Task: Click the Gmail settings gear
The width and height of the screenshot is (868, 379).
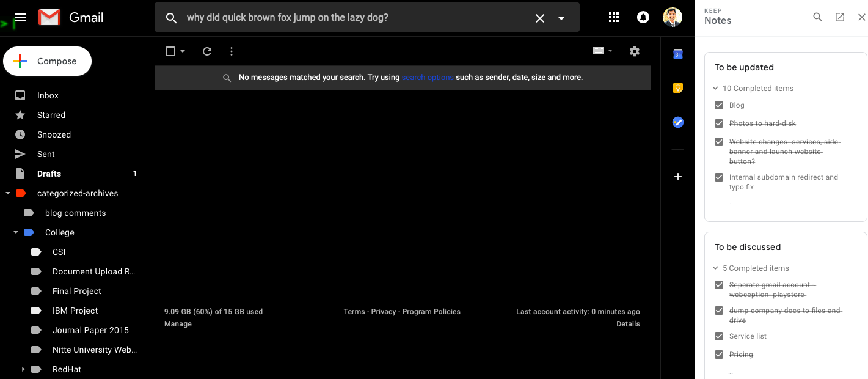Action: click(635, 51)
